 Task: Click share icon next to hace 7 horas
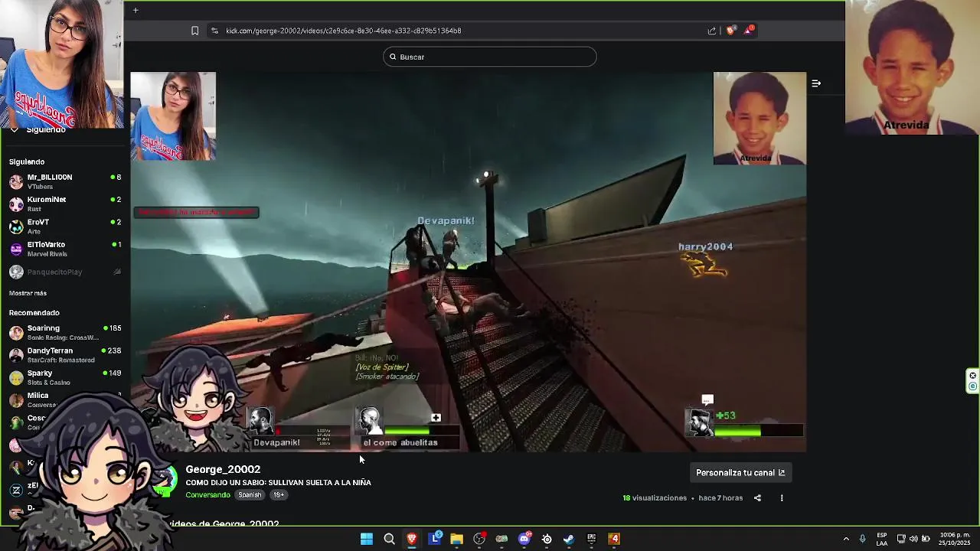tap(757, 498)
